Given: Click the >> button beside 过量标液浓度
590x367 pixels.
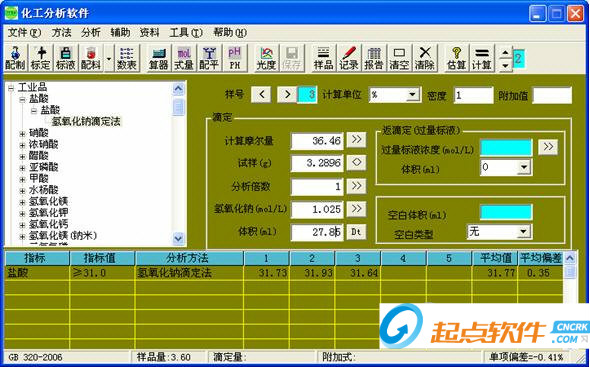Looking at the screenshot, I should pyautogui.click(x=548, y=147).
